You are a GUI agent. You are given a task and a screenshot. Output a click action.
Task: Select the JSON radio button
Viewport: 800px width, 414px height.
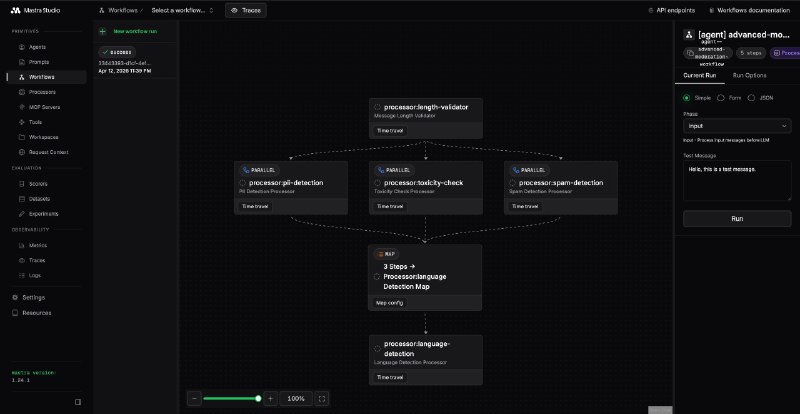(753, 98)
